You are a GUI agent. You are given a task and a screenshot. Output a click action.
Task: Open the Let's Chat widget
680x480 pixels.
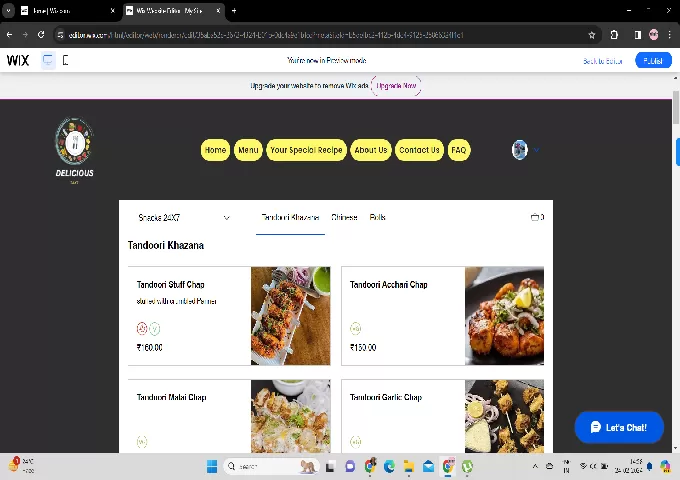618,427
